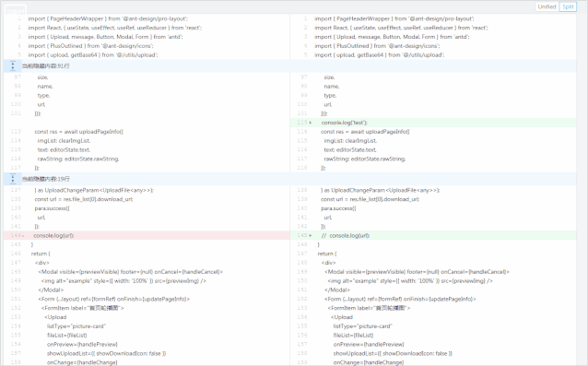The image size is (588, 366).
Task: Click line 115 'text: editorState.text,'
Action: tap(64, 149)
